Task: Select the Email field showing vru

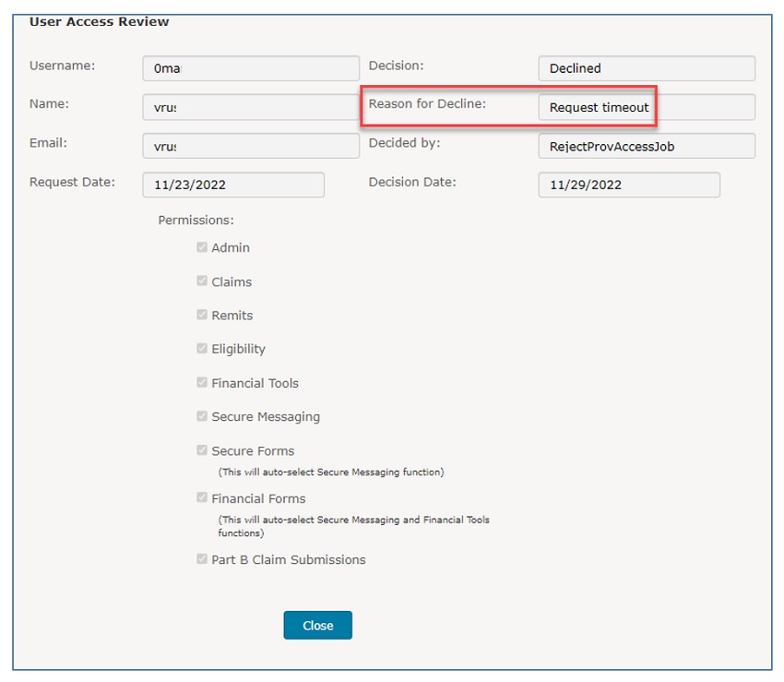Action: [249, 145]
